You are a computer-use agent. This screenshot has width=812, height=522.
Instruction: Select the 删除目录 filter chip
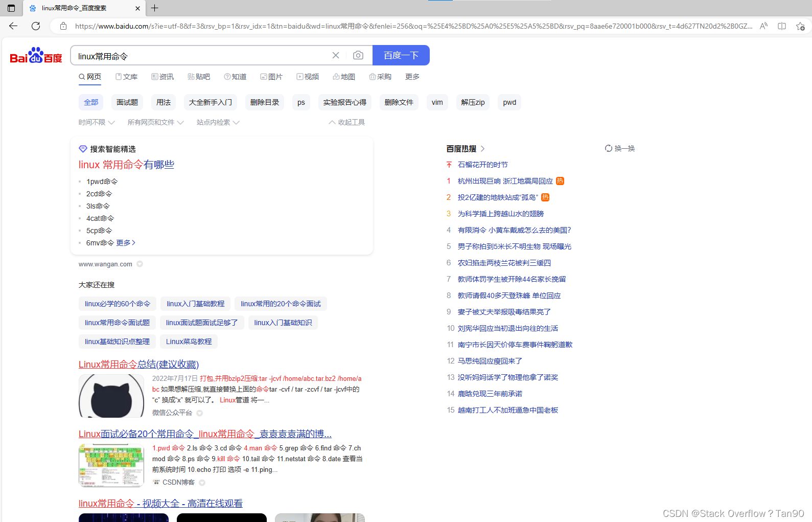click(x=265, y=102)
